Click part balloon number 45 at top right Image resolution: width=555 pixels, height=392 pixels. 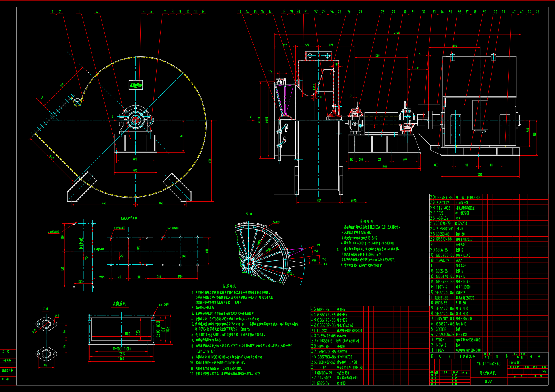[x=537, y=12]
